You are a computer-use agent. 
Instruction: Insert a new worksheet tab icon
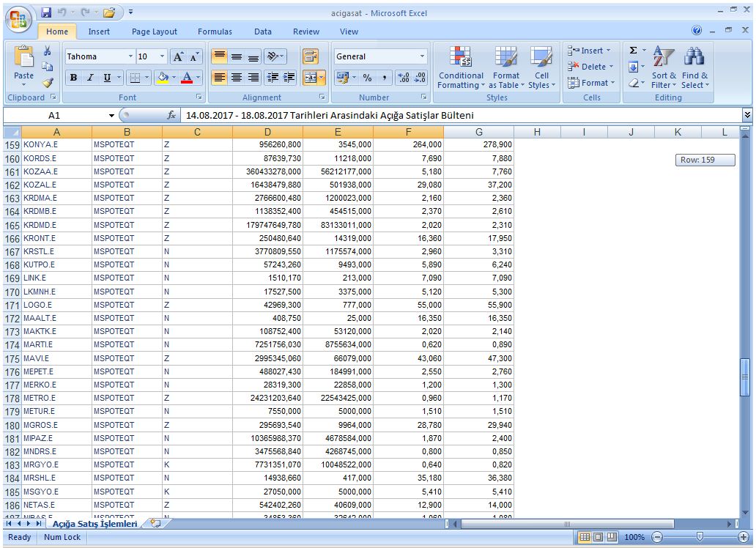[x=155, y=523]
